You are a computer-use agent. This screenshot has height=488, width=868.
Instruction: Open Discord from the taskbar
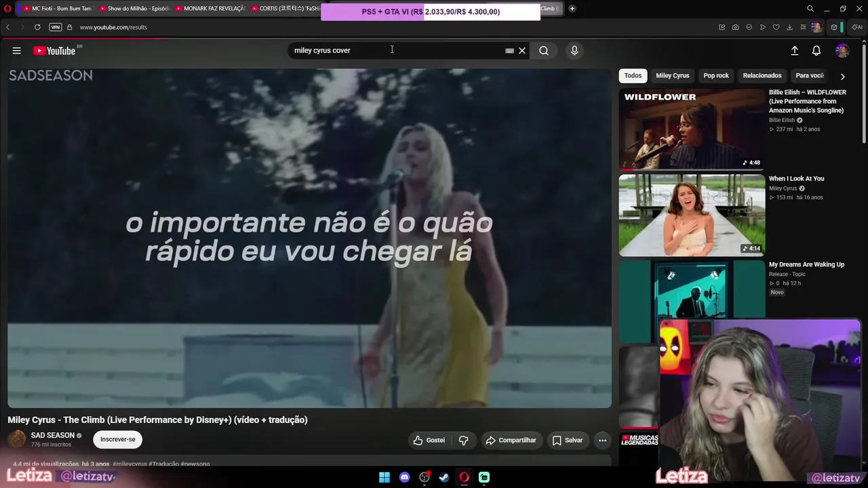[405, 477]
